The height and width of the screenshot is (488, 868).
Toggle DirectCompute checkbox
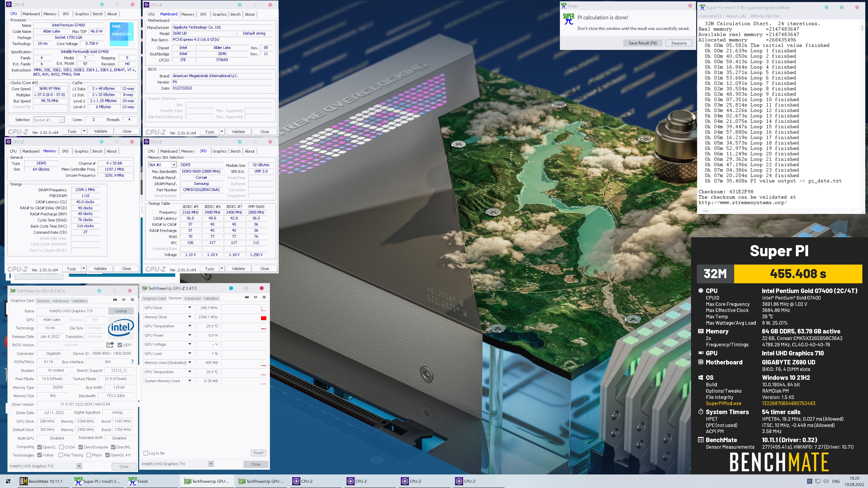pyautogui.click(x=80, y=447)
